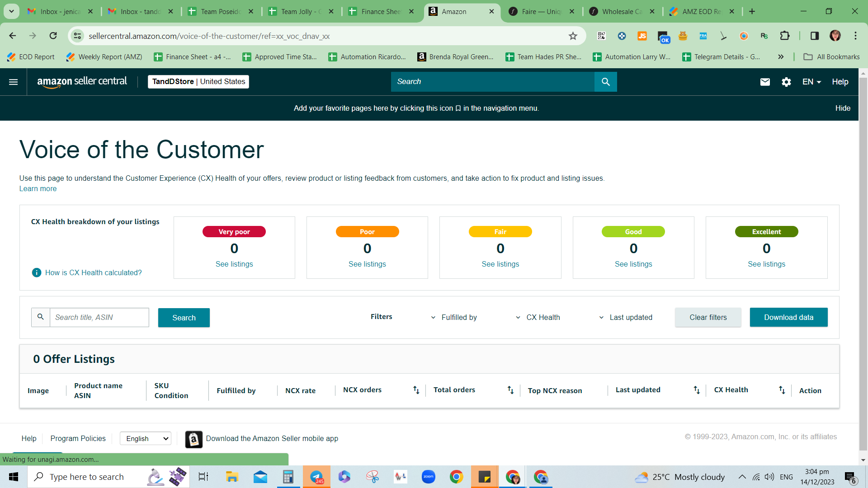Hide the favorite pages banner
Viewport: 868px width, 488px height.
(x=843, y=108)
